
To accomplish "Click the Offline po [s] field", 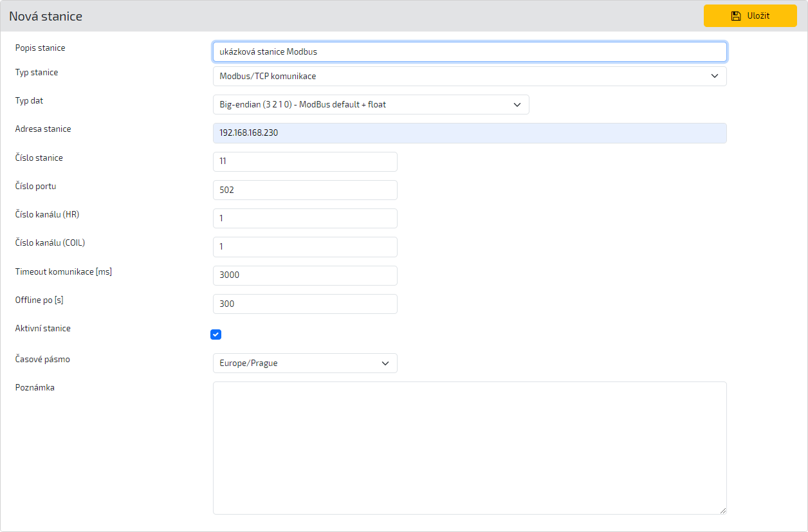I will coord(304,304).
